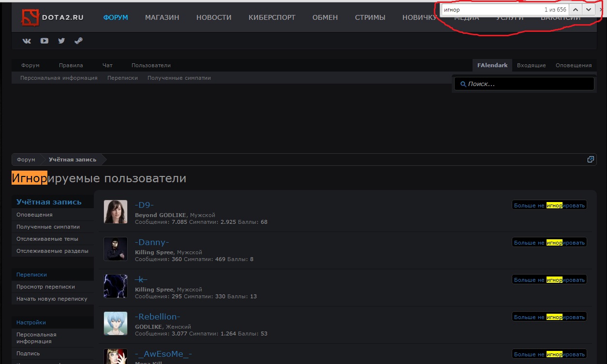Click the VK social icon
This screenshot has width=607, height=364.
[27, 41]
